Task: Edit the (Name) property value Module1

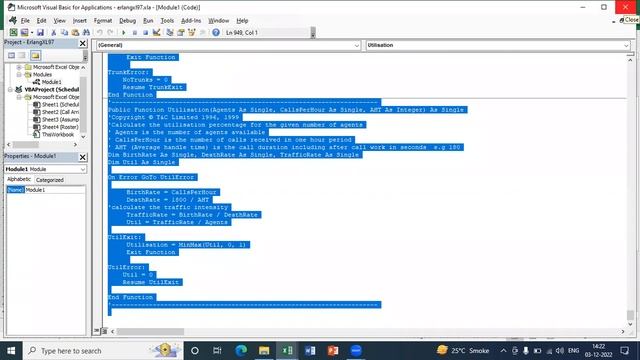Action: [55, 190]
